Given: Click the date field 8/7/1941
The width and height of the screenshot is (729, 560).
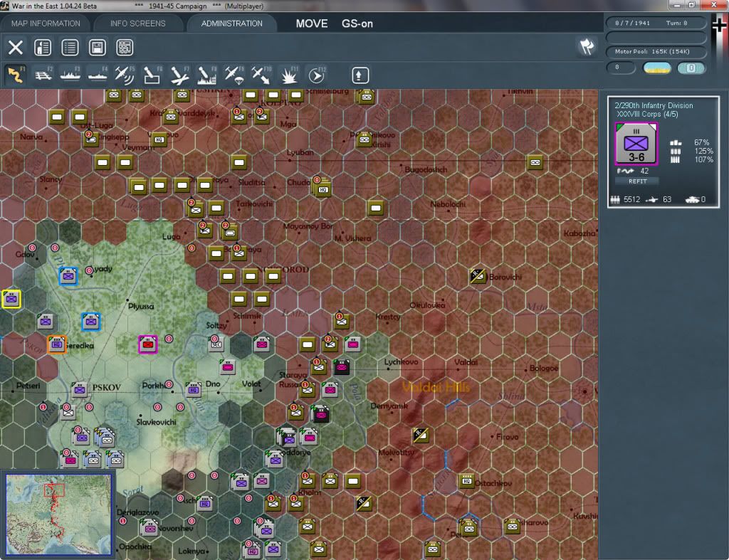Looking at the screenshot, I should (632, 23).
